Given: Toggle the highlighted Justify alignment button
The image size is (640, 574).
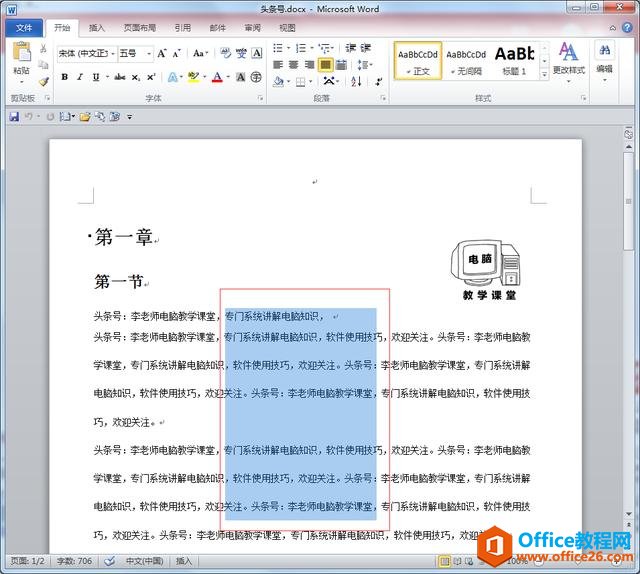Looking at the screenshot, I should coord(325,65).
